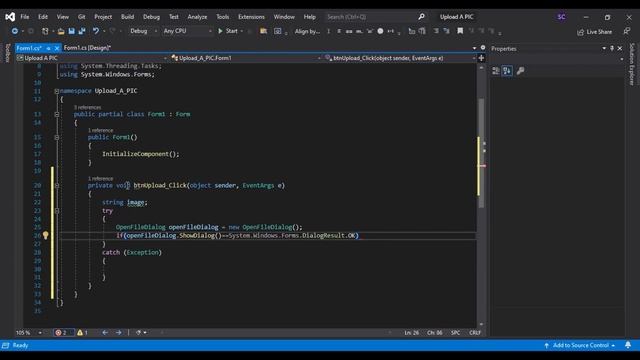Click the Align by toolbar item
640x360 pixels.
click(x=307, y=31)
